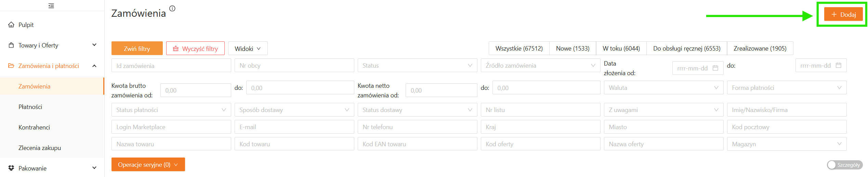Open calendar icon in Data złożenia od field

(x=715, y=68)
